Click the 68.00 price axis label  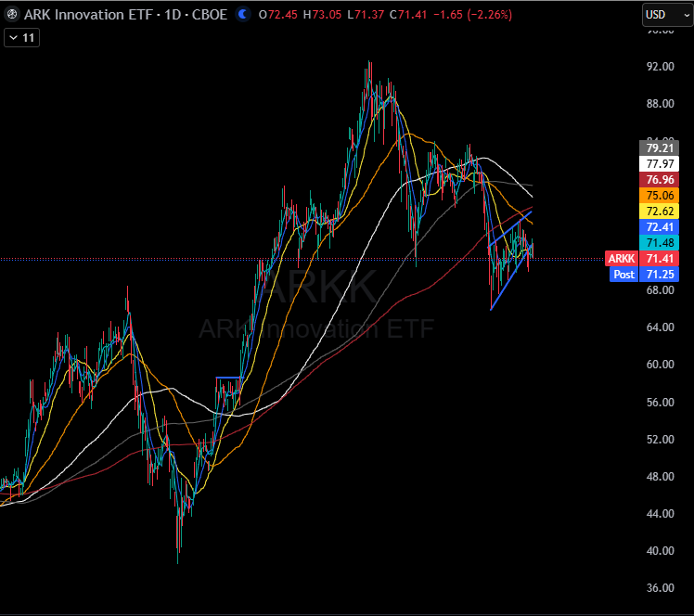pos(660,289)
